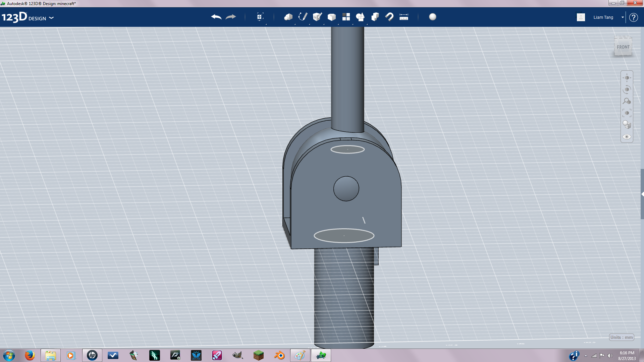The height and width of the screenshot is (362, 644).
Task: Select the Zoom magnifier tool
Action: [627, 101]
